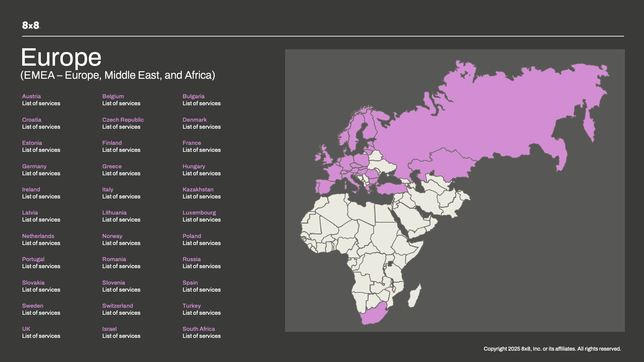Select the Kazakhstan country label
The height and width of the screenshot is (362, 644).
(x=198, y=189)
